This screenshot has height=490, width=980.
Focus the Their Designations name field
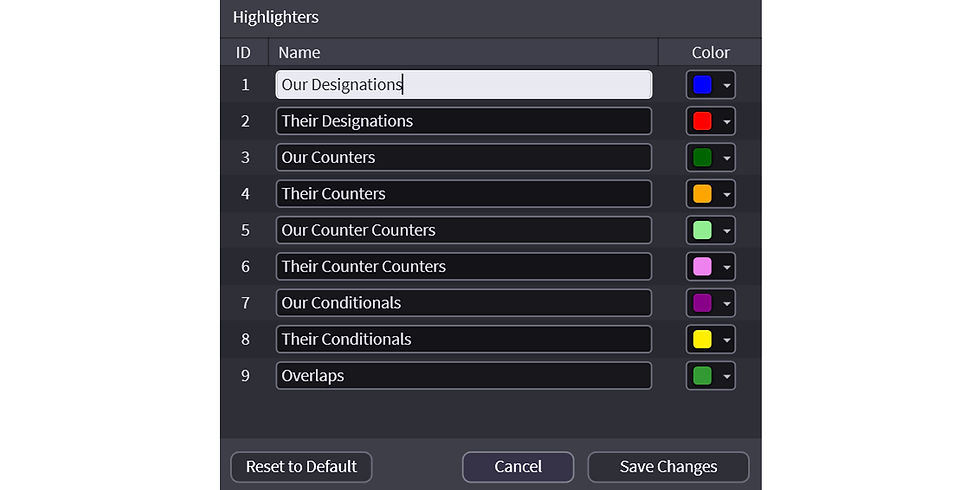(464, 121)
